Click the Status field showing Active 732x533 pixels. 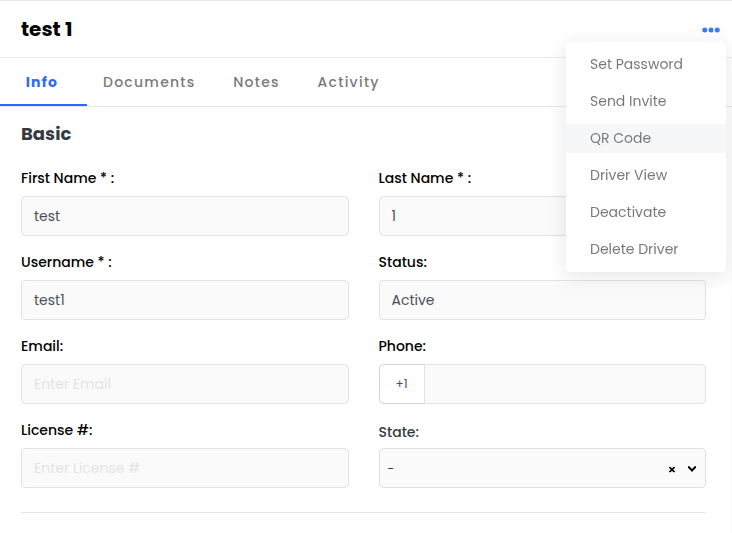542,300
